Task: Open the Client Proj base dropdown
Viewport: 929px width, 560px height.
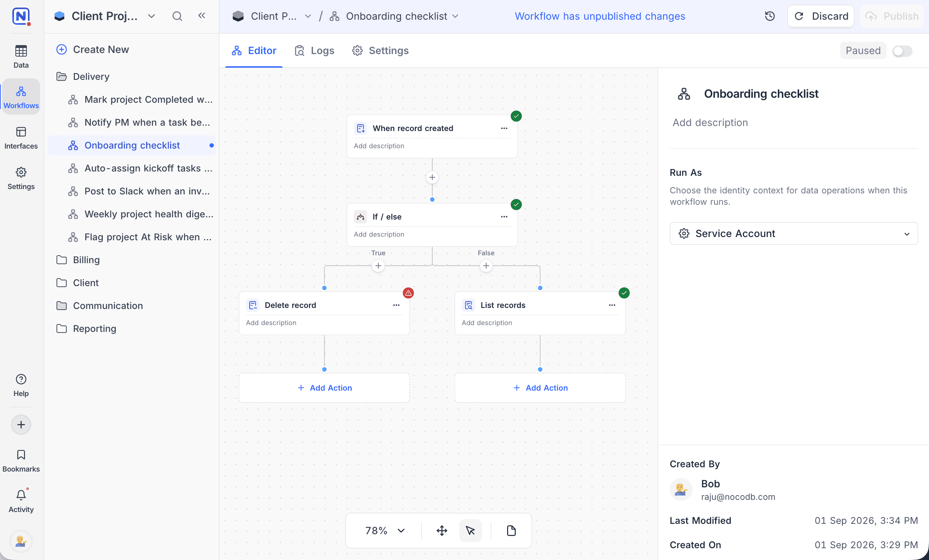Action: tap(151, 16)
